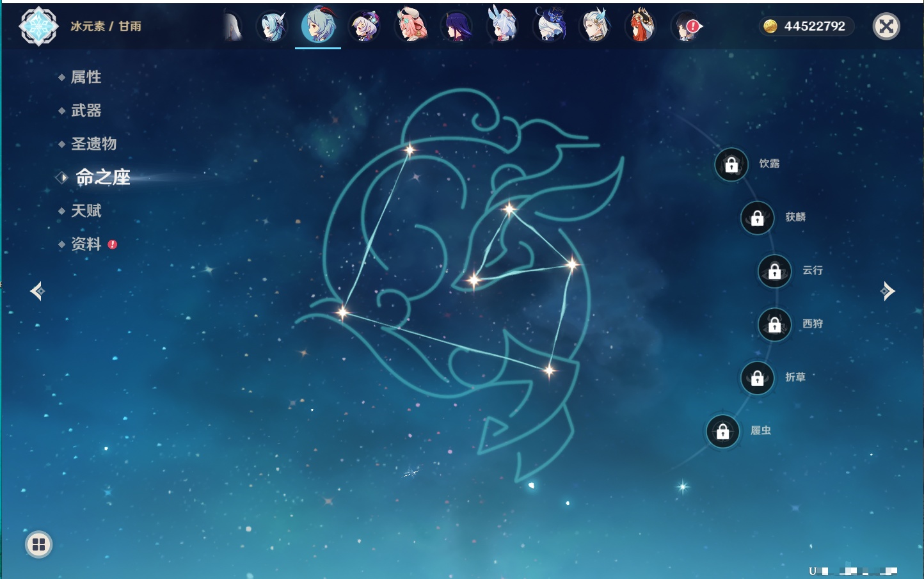
Task: Select the locked 折草 constellation node
Action: coord(757,378)
